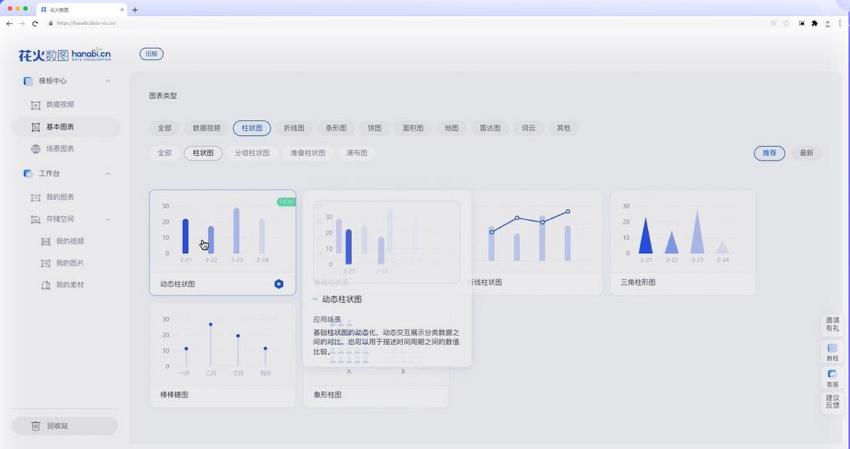Open the 动态柱状图 template thumbnail
The width and height of the screenshot is (850, 449).
[223, 231]
